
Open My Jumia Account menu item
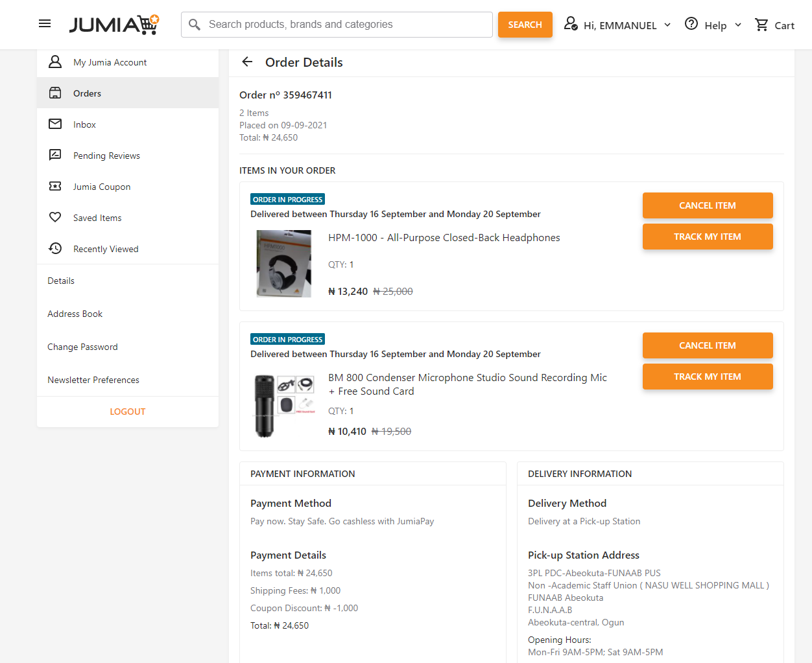(x=128, y=62)
